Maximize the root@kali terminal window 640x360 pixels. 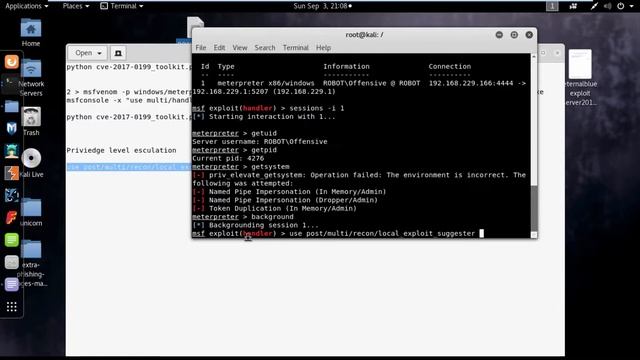[x=514, y=35]
